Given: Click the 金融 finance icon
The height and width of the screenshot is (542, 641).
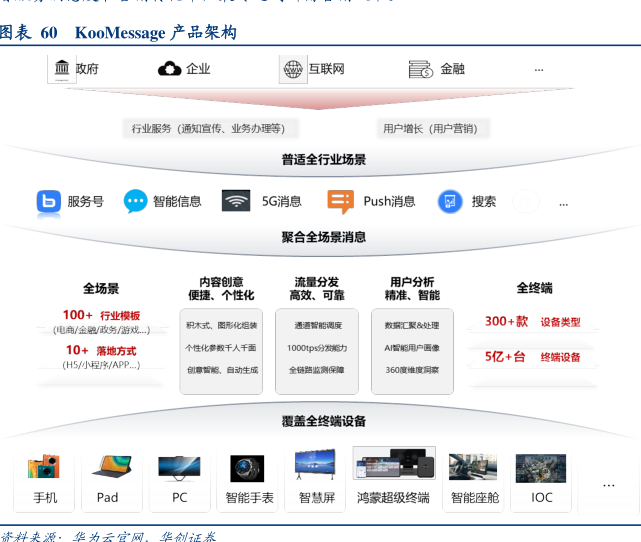Looking at the screenshot, I should 420,69.
